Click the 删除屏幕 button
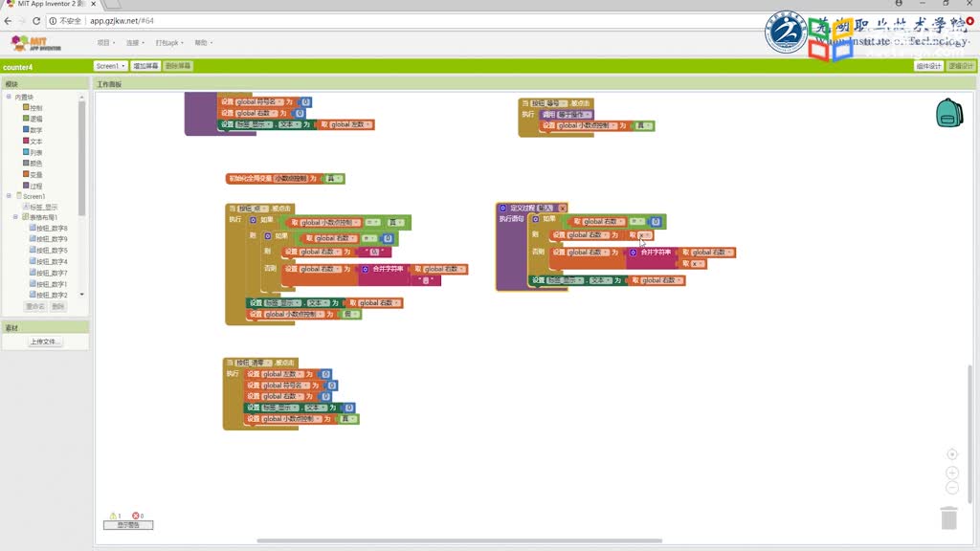This screenshot has height=551, width=980. [178, 66]
